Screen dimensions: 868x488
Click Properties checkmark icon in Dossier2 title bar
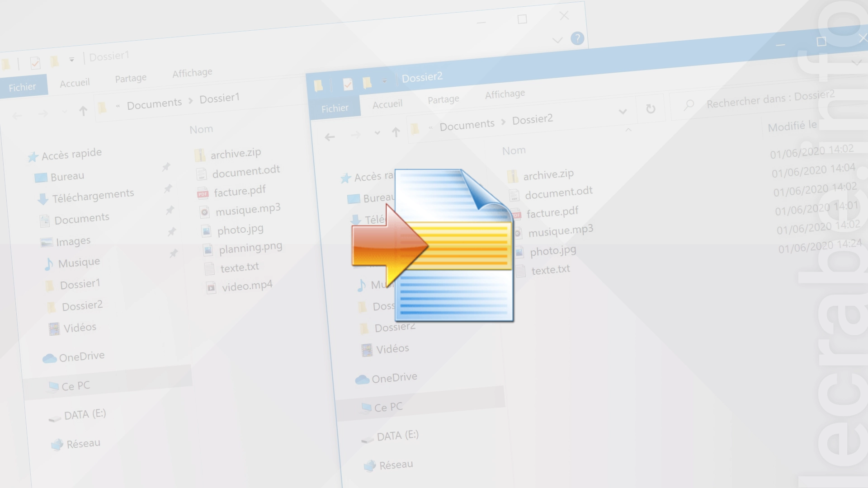(x=348, y=84)
